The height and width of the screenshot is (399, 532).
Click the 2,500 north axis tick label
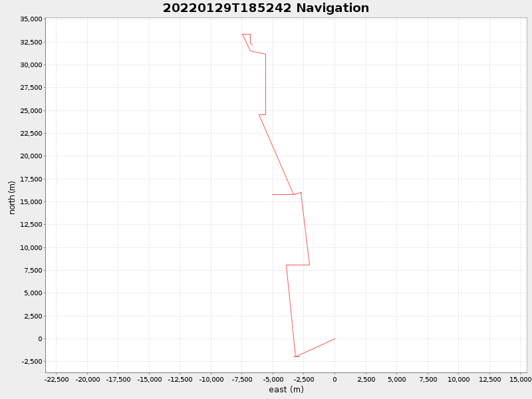[x=33, y=317]
